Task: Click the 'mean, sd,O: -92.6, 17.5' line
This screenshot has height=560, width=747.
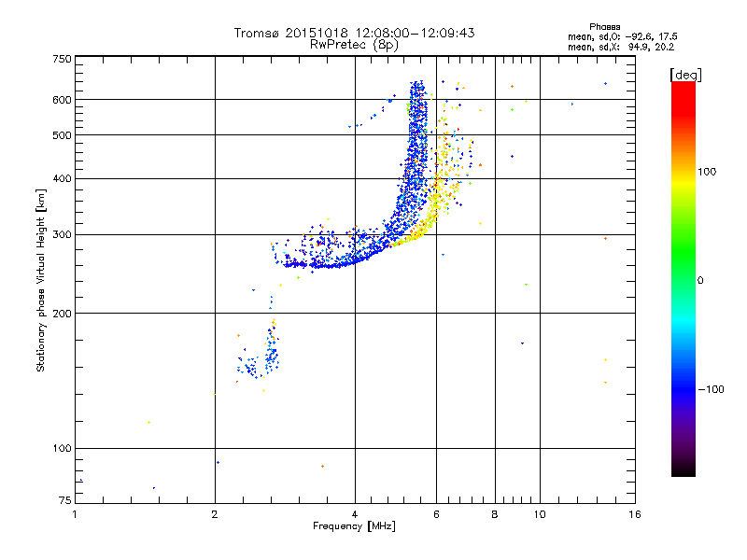Action: click(x=623, y=36)
